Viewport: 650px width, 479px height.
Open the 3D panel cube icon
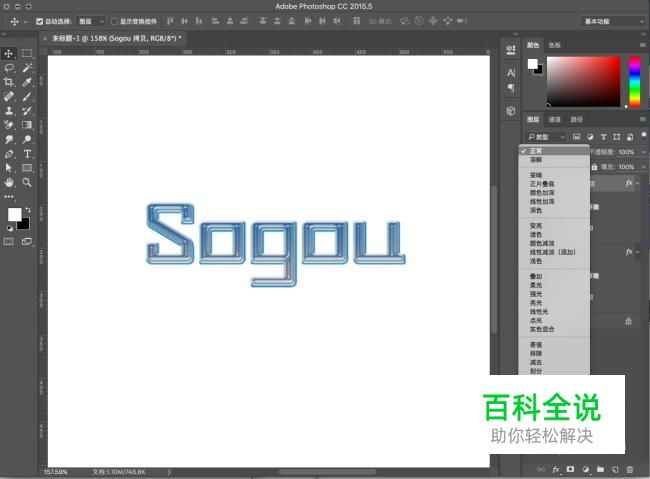[511, 111]
